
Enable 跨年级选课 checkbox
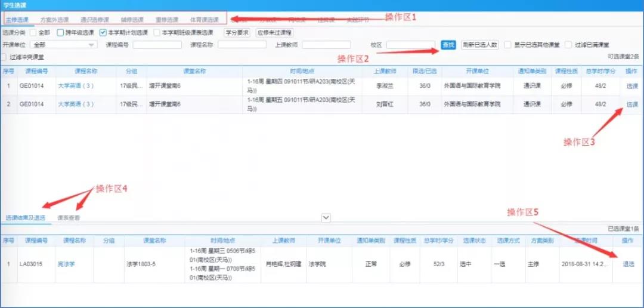[x=60, y=33]
